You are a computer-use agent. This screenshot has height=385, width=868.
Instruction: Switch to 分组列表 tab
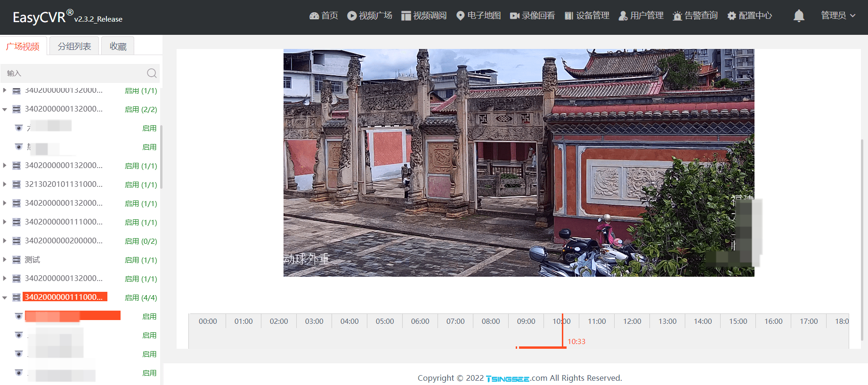coord(74,46)
